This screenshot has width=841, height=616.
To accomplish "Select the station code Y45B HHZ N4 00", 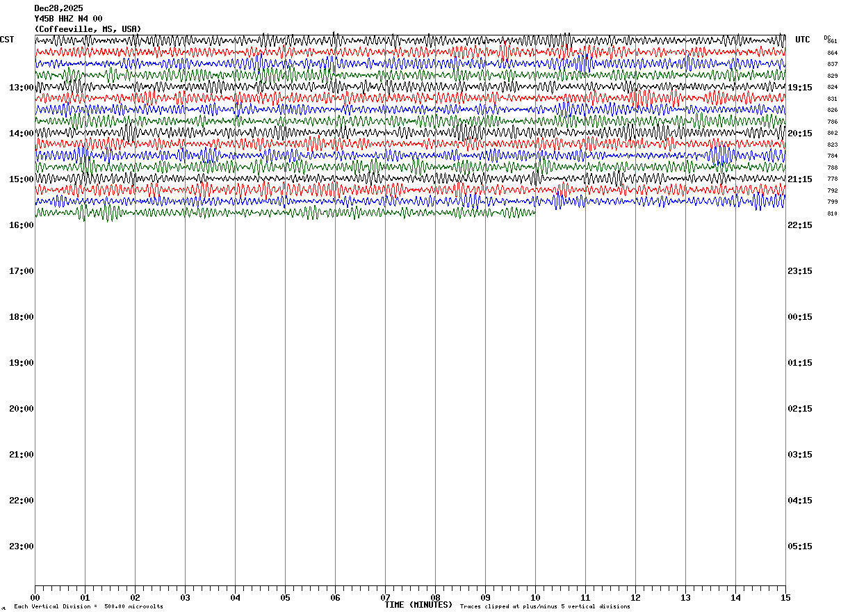I will pos(68,19).
